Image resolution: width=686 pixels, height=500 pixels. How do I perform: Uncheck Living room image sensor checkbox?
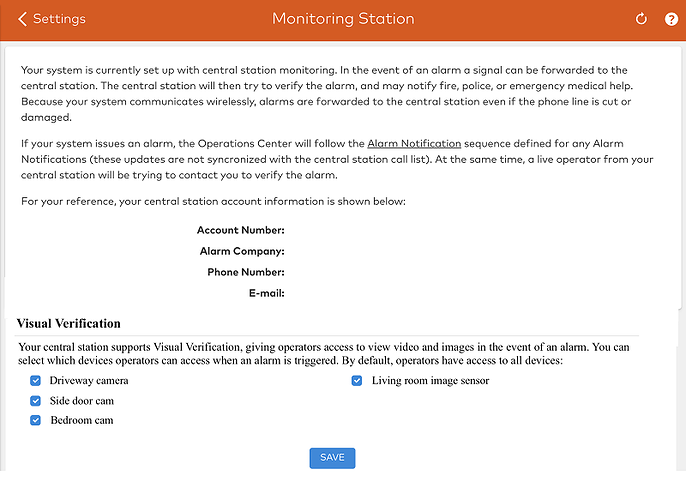(x=357, y=381)
